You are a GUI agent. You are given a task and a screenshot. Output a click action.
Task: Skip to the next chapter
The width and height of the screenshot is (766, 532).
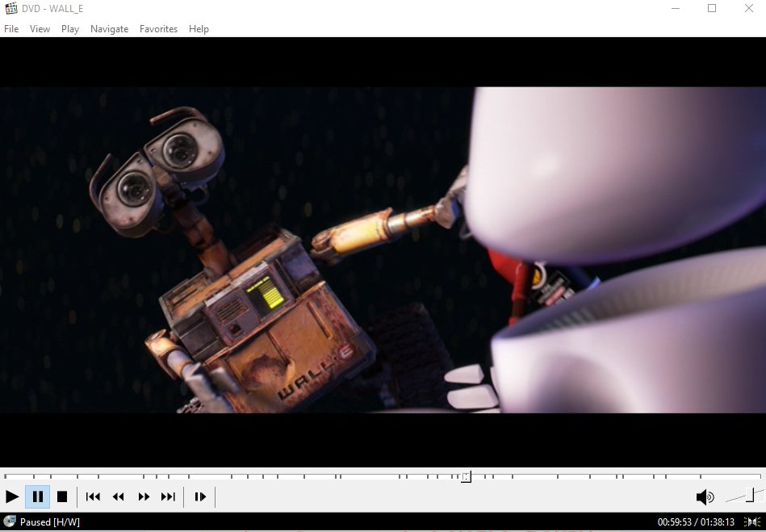168,496
